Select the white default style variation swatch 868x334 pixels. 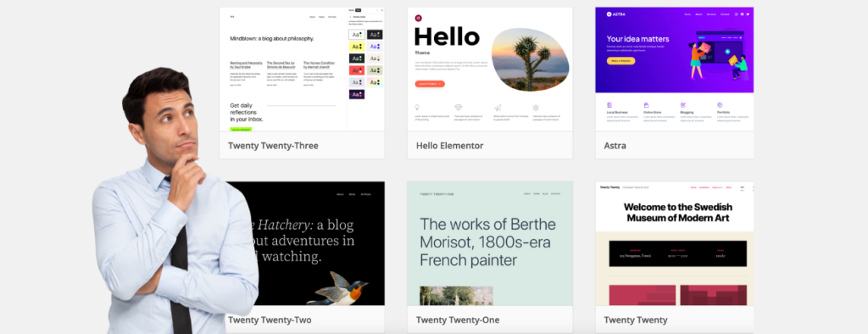pyautogui.click(x=357, y=35)
